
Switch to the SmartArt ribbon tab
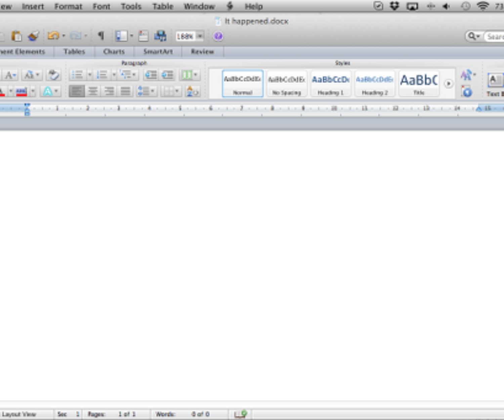[x=158, y=51]
